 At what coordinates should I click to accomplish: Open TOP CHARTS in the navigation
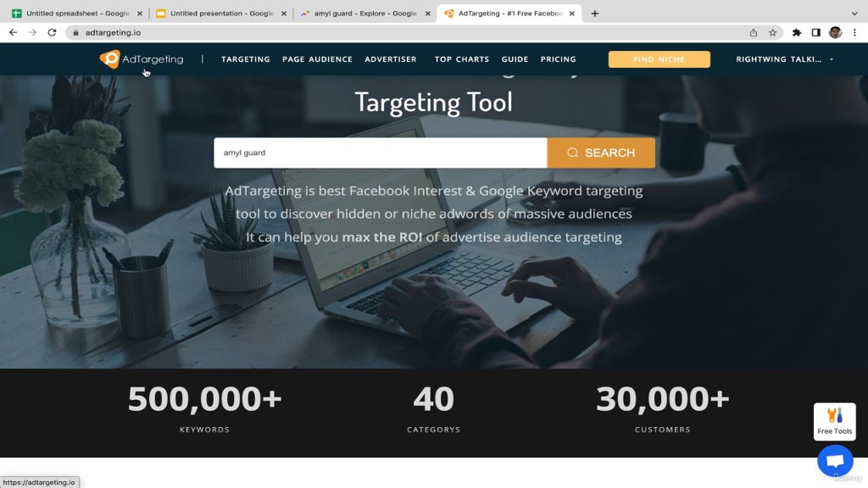462,59
